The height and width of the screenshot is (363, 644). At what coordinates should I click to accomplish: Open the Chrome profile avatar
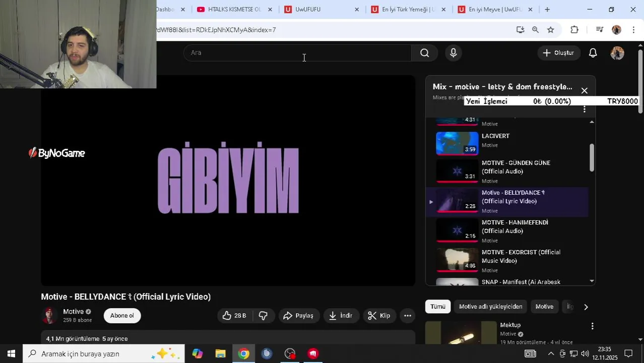[x=616, y=30]
